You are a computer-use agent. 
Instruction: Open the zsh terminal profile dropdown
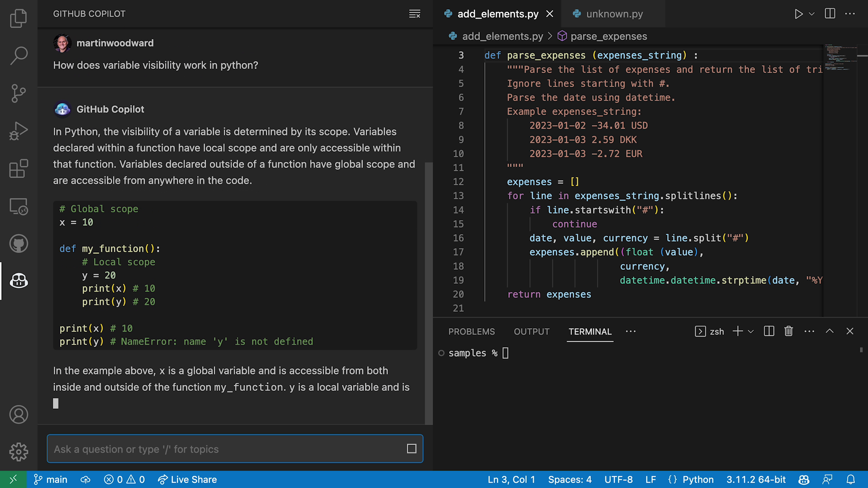tap(751, 331)
